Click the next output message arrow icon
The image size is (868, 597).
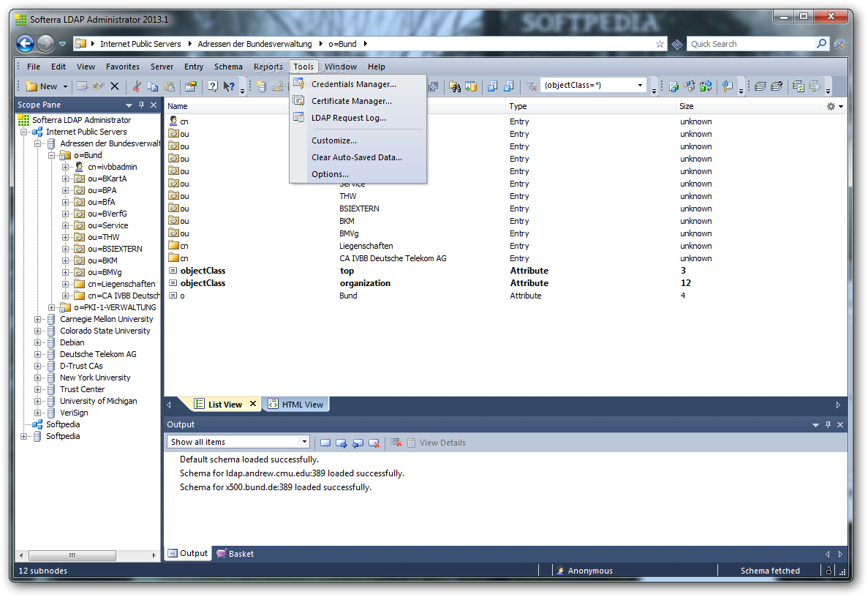[341, 443]
